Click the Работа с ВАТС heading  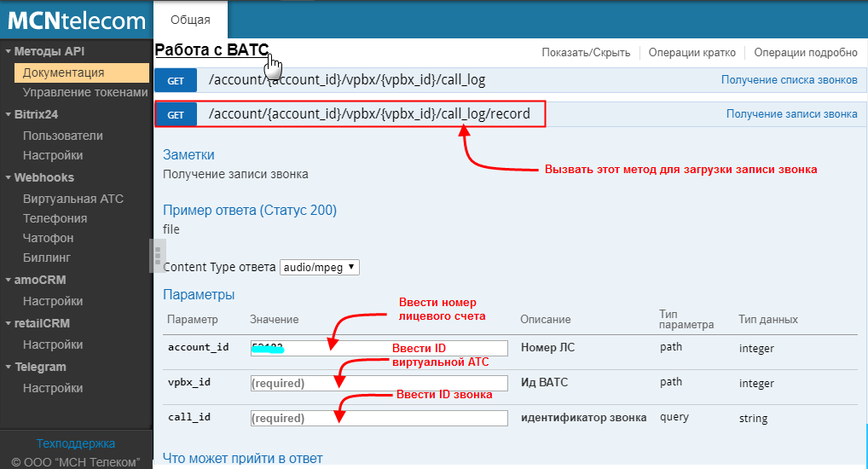tap(212, 49)
